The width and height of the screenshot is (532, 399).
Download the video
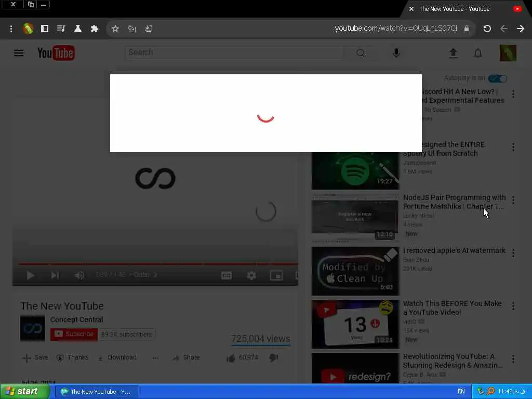click(117, 357)
